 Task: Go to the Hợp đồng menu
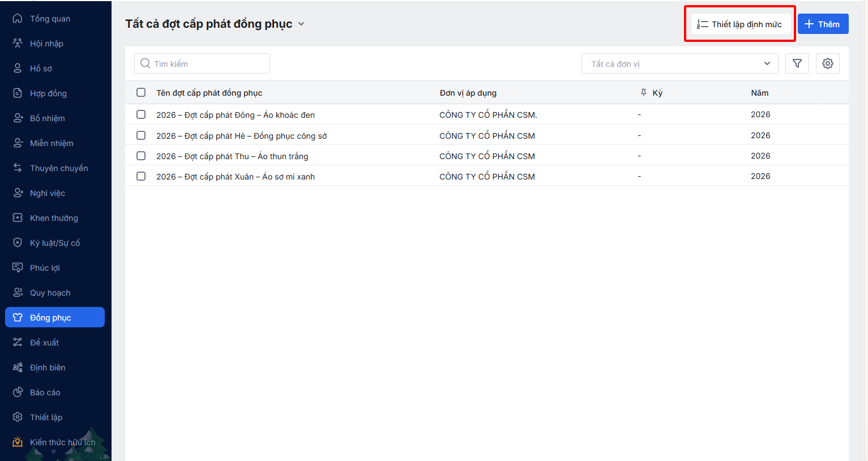tap(48, 93)
